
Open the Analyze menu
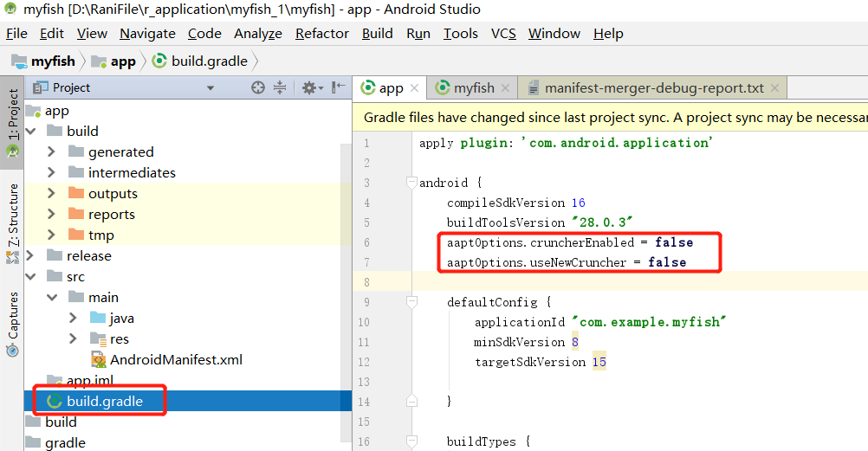[x=258, y=34]
